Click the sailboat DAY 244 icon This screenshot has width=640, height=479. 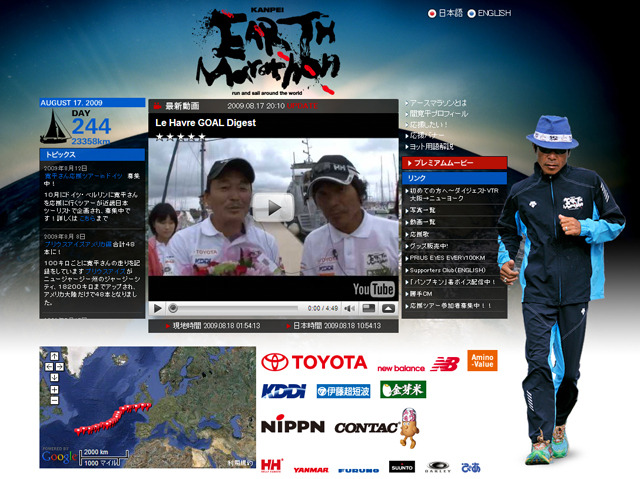click(x=55, y=127)
